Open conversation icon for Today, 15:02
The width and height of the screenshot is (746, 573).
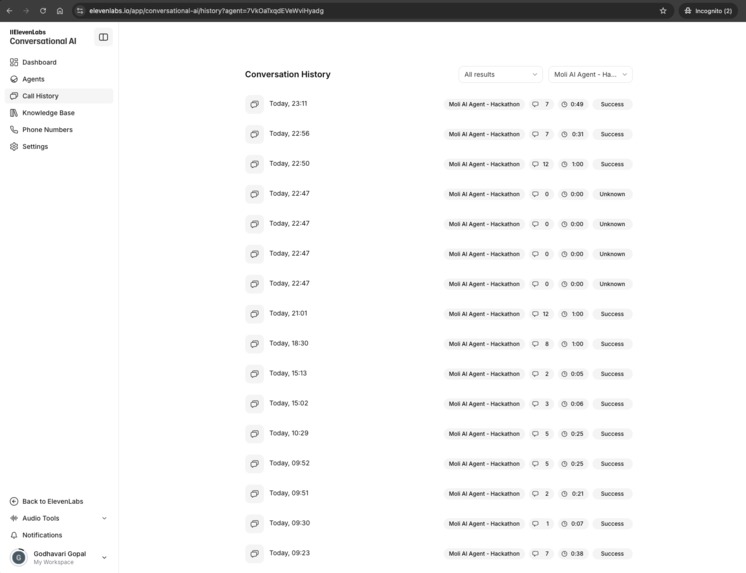pyautogui.click(x=255, y=404)
